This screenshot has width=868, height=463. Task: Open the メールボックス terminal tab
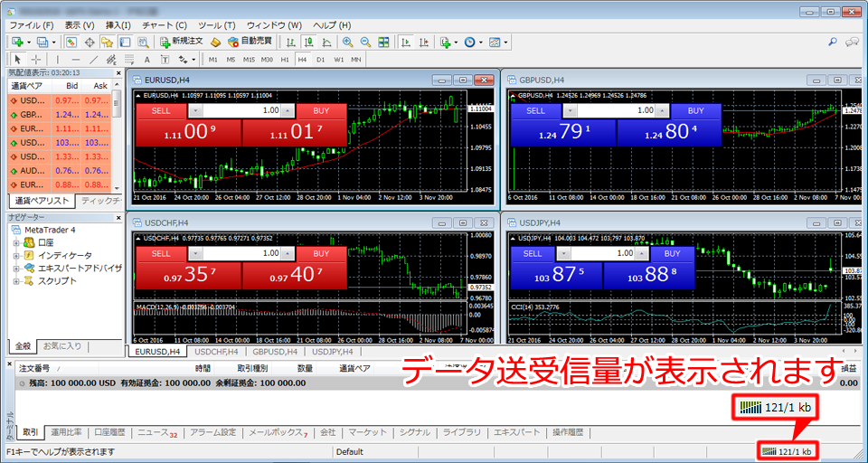(277, 432)
